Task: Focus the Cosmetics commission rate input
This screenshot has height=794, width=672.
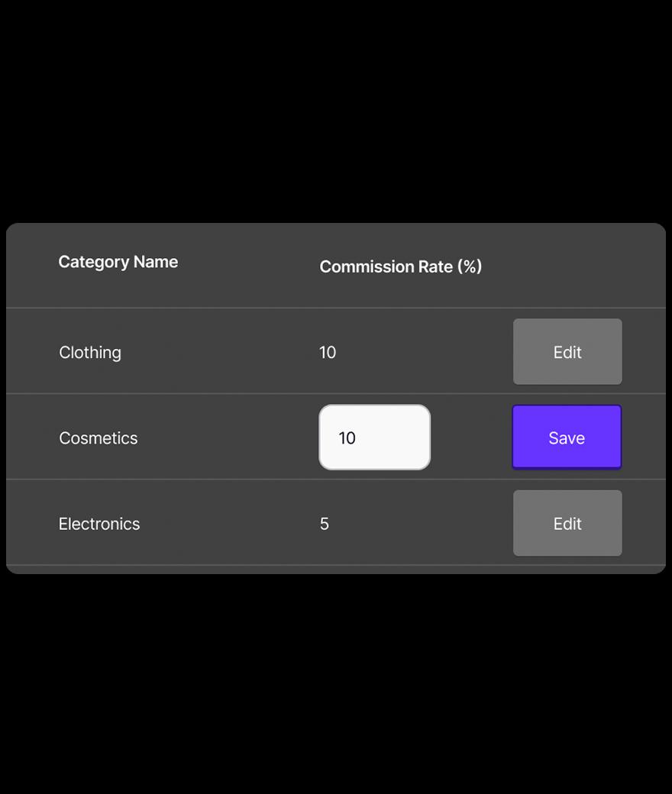Action: [x=374, y=437]
